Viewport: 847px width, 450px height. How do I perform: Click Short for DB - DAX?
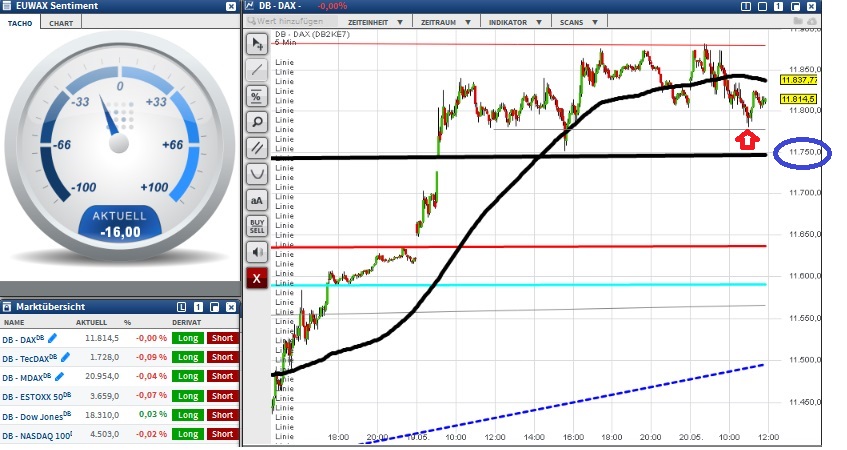click(222, 338)
